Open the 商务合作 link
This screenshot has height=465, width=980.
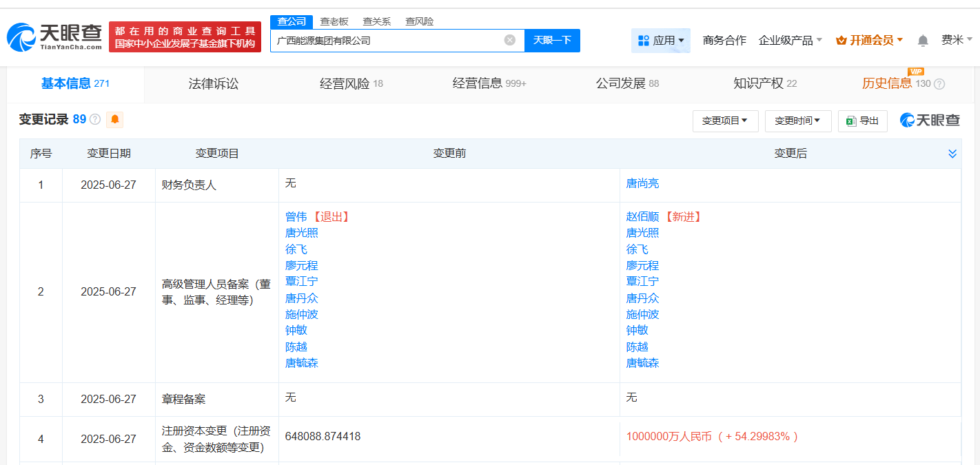pos(724,41)
